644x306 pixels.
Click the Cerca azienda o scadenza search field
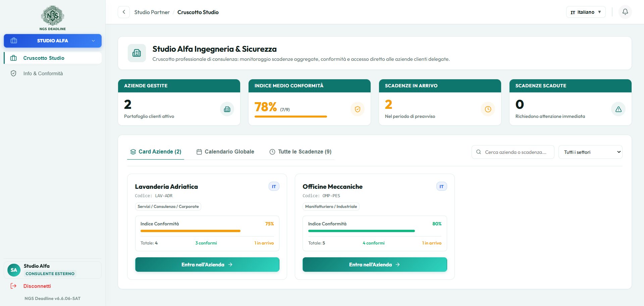click(513, 152)
